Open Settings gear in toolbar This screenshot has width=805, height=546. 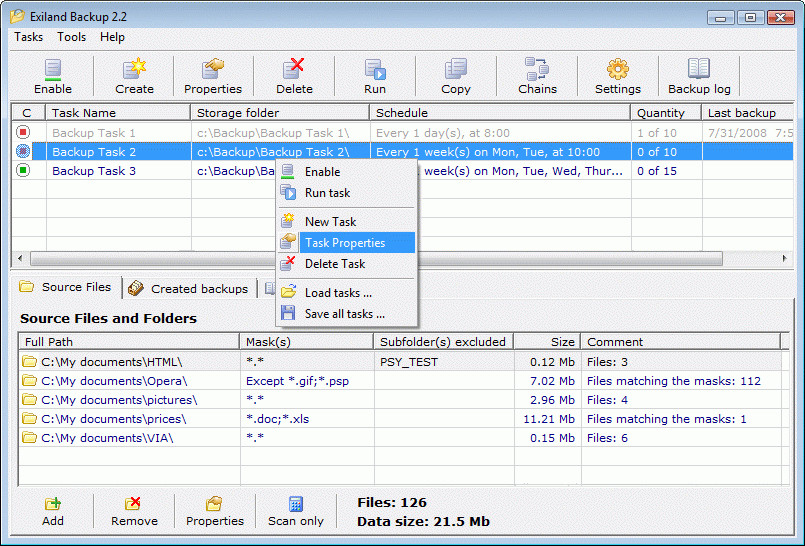click(x=618, y=69)
